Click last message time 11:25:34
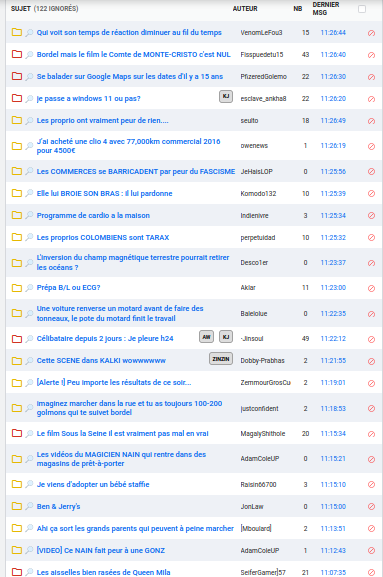This screenshot has height=577, width=383. [x=333, y=216]
